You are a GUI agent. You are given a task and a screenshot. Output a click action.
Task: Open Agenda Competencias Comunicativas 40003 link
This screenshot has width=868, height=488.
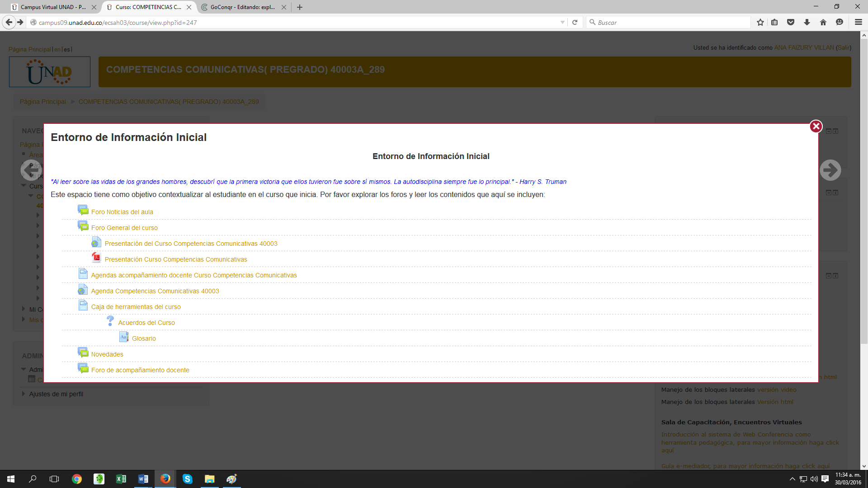click(x=155, y=291)
